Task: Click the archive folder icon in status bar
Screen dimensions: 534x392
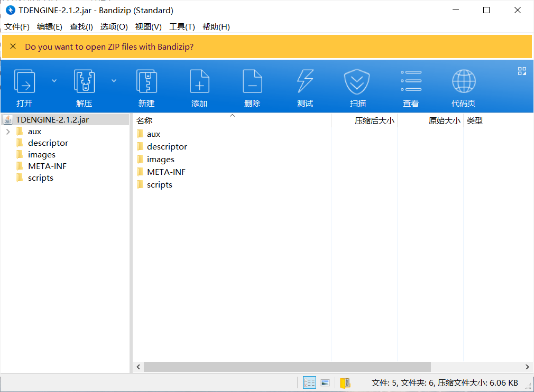Action: coord(345,383)
